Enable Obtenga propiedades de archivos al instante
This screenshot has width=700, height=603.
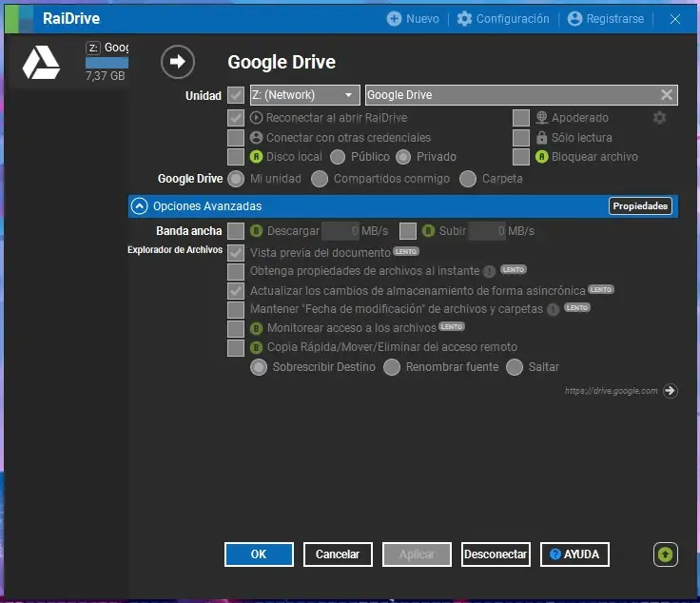236,271
